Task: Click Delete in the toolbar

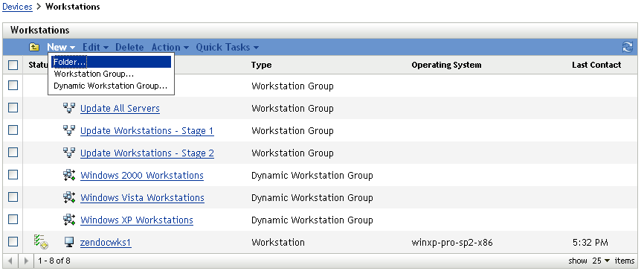Action: point(129,48)
